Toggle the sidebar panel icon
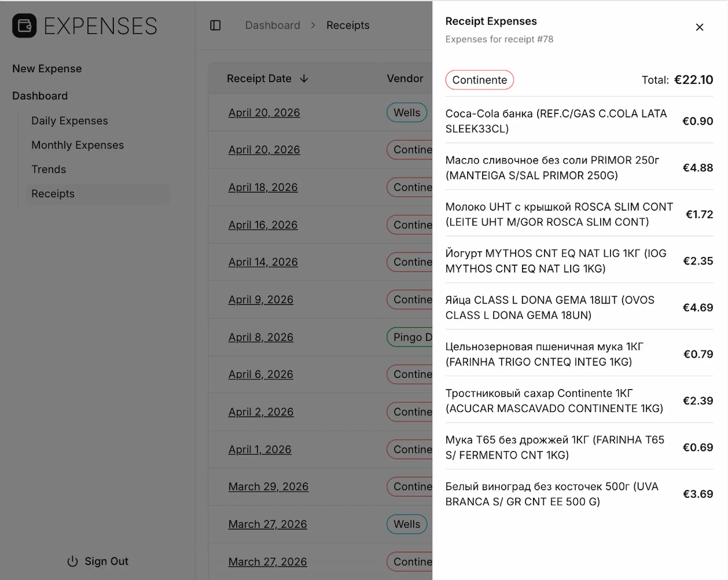Image resolution: width=728 pixels, height=580 pixels. (x=215, y=25)
